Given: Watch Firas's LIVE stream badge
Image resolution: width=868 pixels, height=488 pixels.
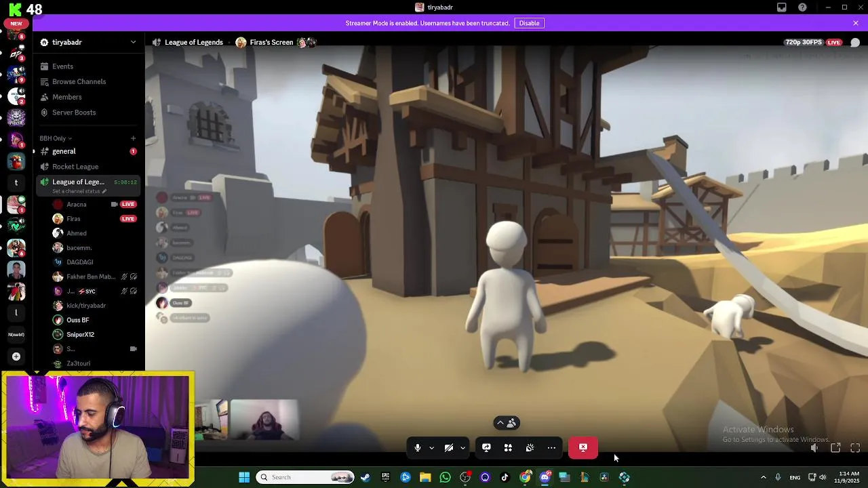Looking at the screenshot, I should (x=128, y=219).
